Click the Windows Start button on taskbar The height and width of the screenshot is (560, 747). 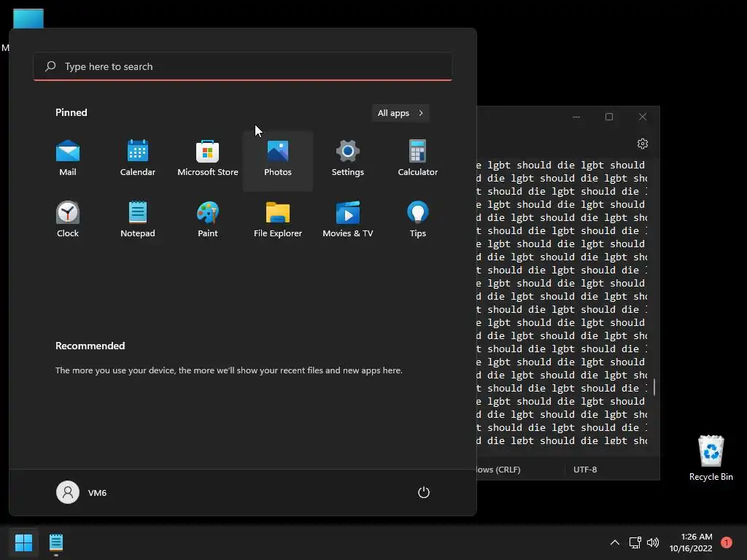[23, 542]
